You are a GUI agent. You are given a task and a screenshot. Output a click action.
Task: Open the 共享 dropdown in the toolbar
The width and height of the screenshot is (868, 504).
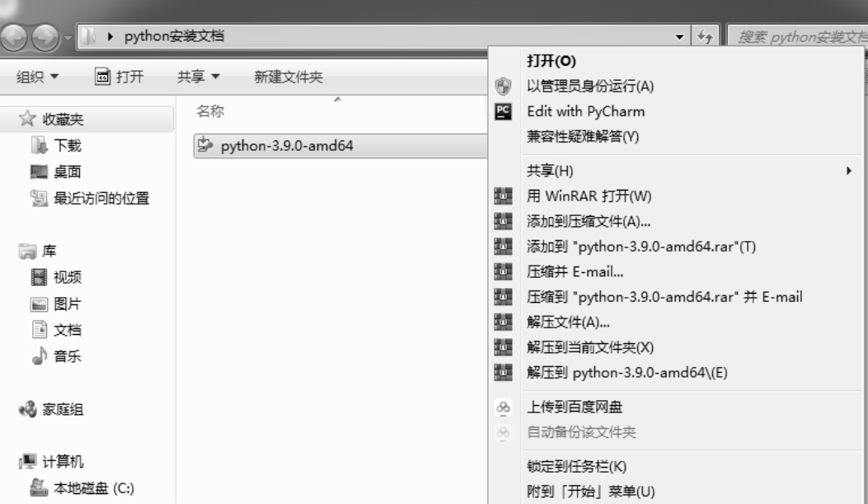pyautogui.click(x=198, y=77)
